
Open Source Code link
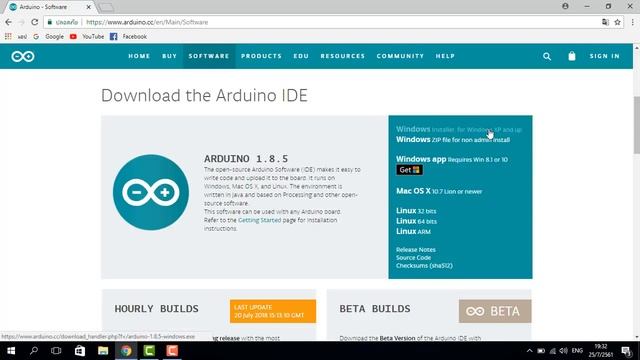(x=413, y=258)
